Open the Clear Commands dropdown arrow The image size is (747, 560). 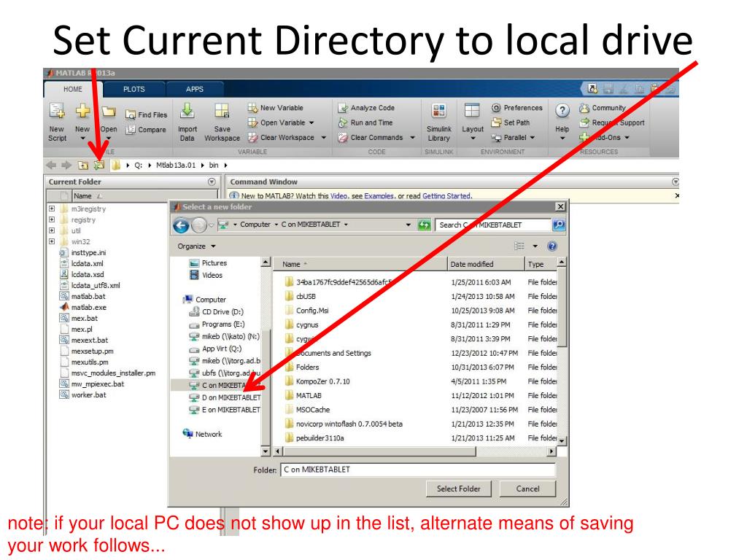(413, 138)
